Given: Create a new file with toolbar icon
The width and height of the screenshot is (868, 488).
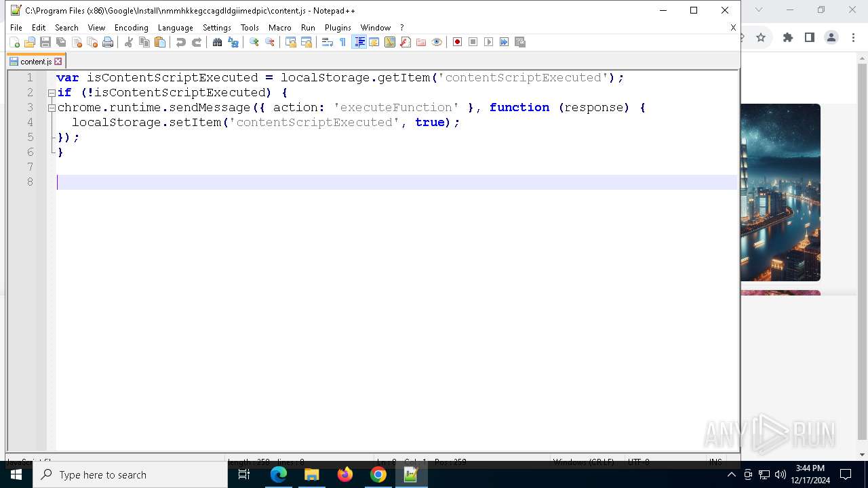Looking at the screenshot, I should point(14,42).
